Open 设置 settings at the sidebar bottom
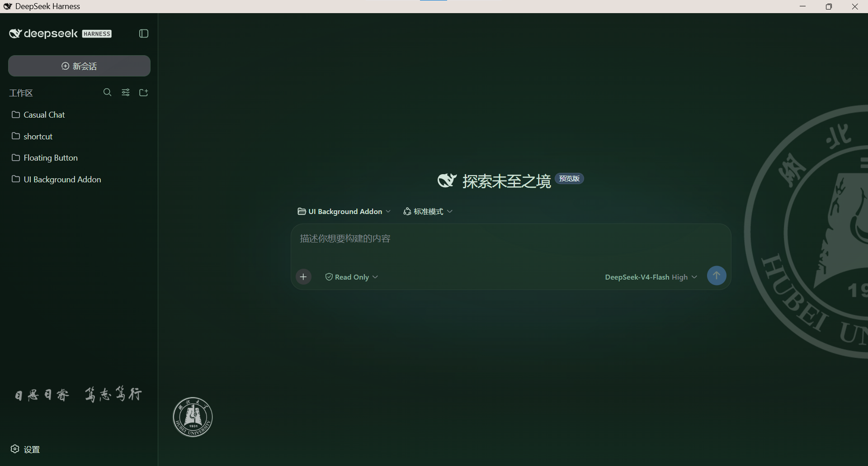 (x=25, y=449)
